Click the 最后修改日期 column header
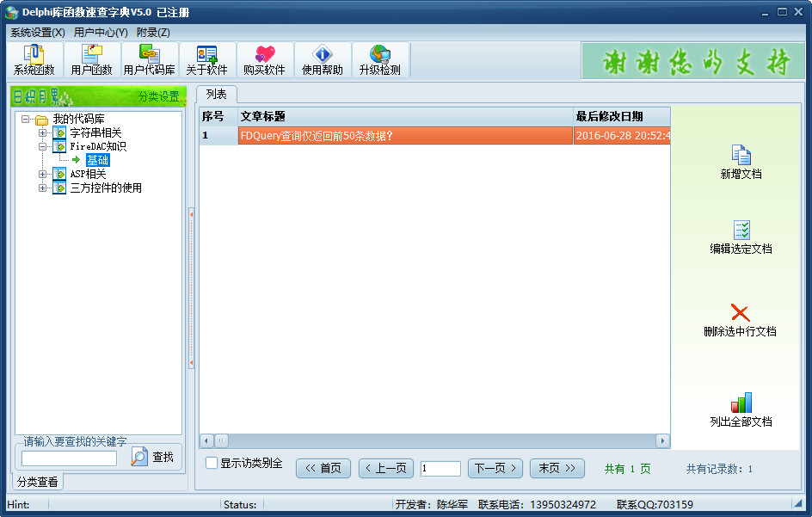This screenshot has width=812, height=517. coord(622,116)
